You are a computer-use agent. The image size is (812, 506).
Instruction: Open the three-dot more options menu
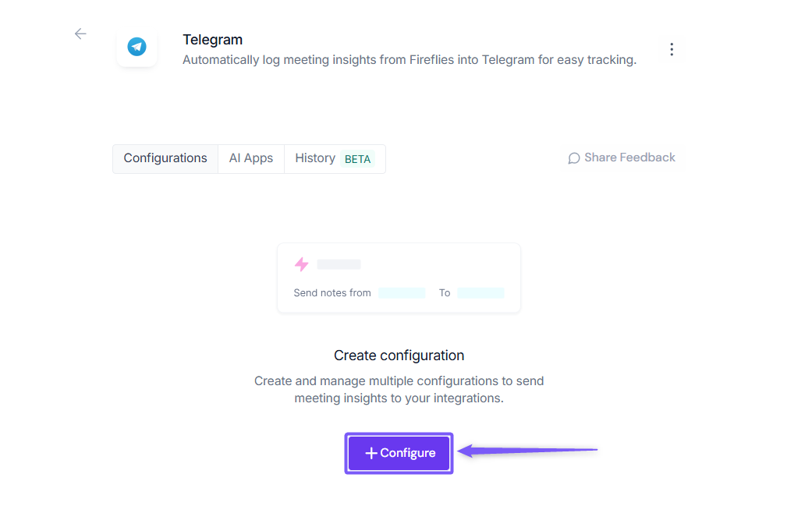click(672, 49)
